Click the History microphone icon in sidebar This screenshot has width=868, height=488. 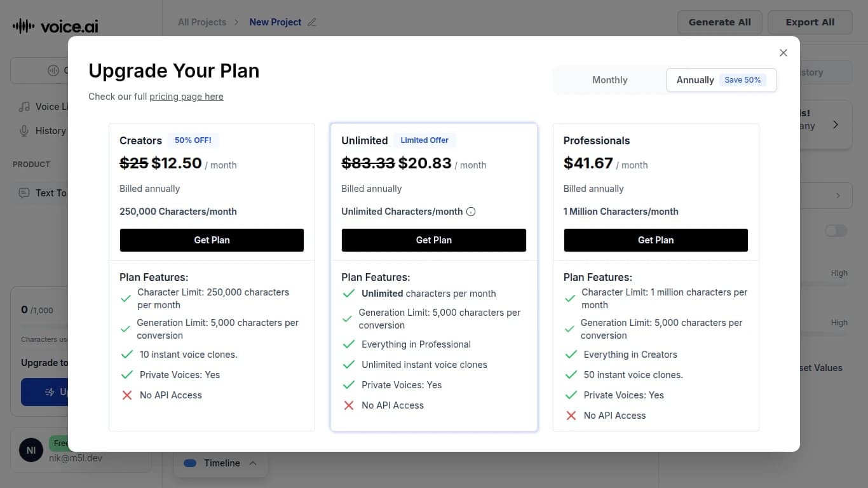point(24,131)
